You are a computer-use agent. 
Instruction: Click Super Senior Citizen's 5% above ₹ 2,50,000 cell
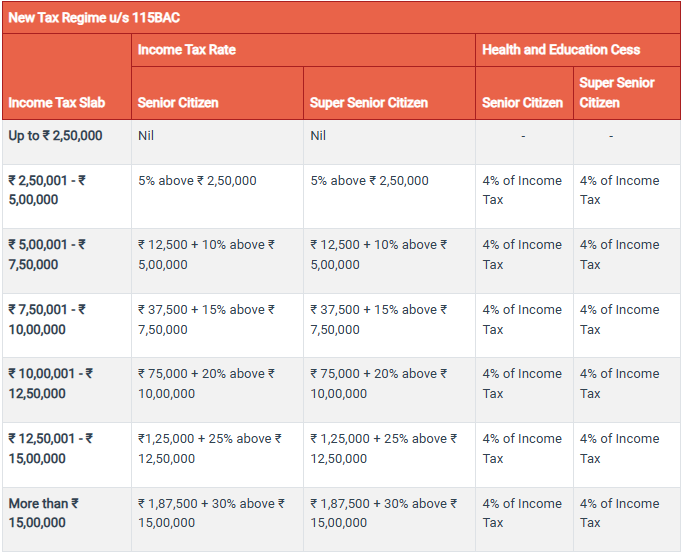369,181
